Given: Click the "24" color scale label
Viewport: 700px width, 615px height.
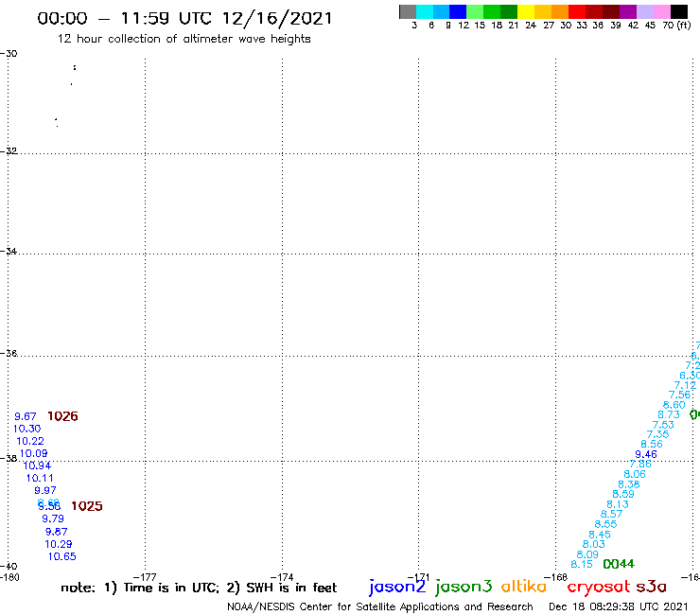Looking at the screenshot, I should pyautogui.click(x=531, y=26).
